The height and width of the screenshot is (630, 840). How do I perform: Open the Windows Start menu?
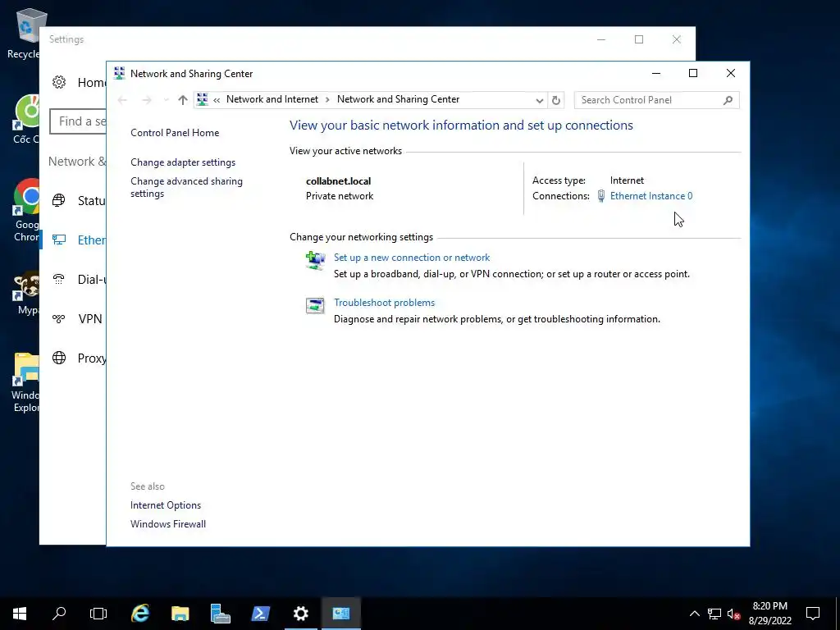coord(20,614)
